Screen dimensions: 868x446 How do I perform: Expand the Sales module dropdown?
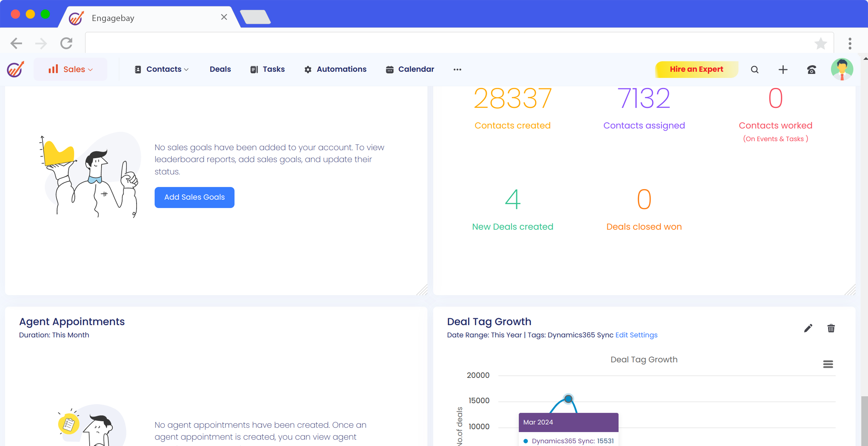click(71, 69)
